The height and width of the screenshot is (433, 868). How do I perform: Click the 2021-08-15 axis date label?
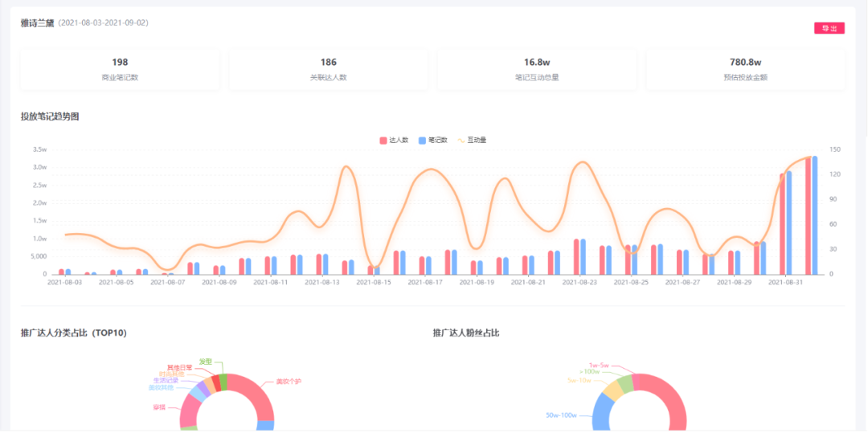pyautogui.click(x=374, y=282)
